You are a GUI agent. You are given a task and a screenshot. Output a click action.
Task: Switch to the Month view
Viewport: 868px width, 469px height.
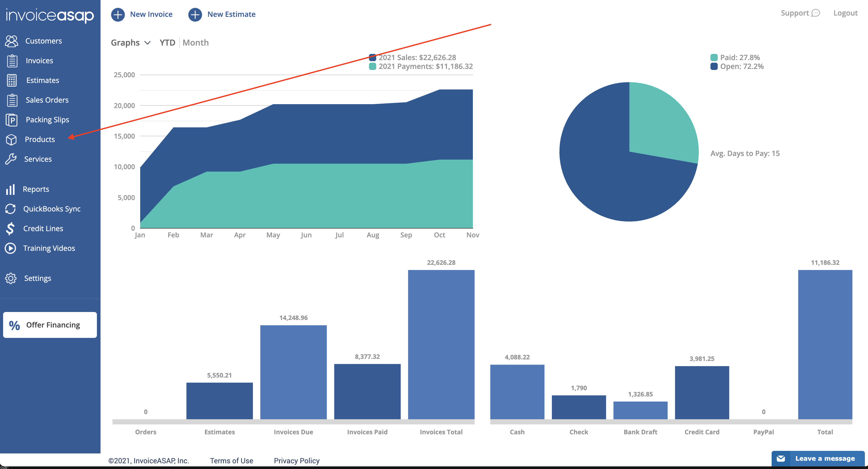click(195, 43)
